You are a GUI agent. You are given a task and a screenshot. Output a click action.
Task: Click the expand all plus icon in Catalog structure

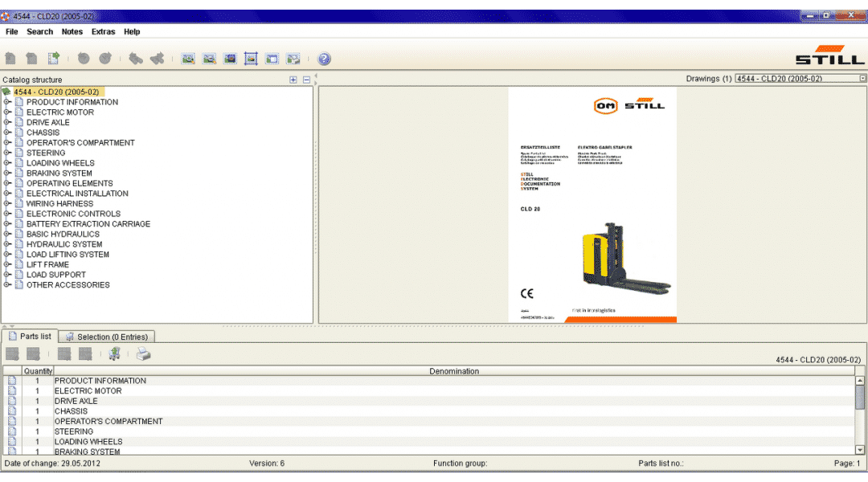293,80
